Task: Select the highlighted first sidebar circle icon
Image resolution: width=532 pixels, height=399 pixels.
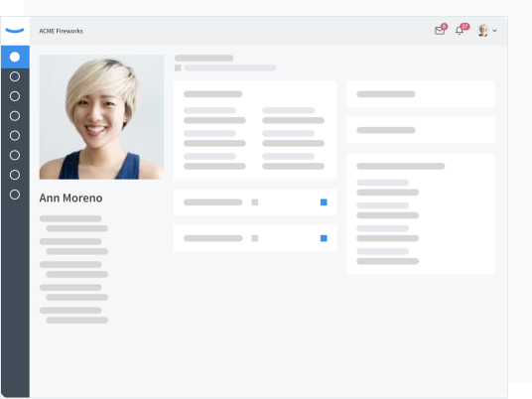Action: click(15, 57)
